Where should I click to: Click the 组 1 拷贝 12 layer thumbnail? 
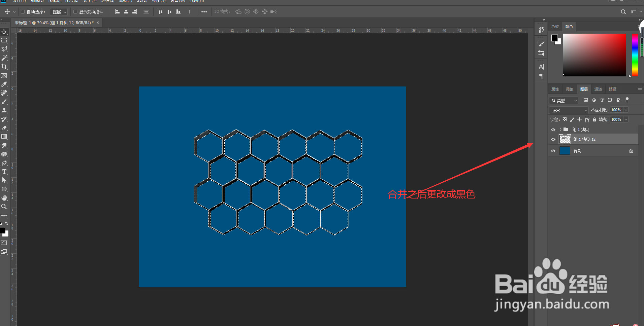[x=565, y=139]
